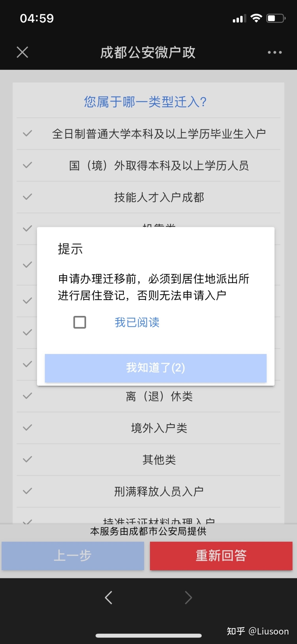Tick the 我已阅读 checkbox
The image size is (297, 644).
80,322
